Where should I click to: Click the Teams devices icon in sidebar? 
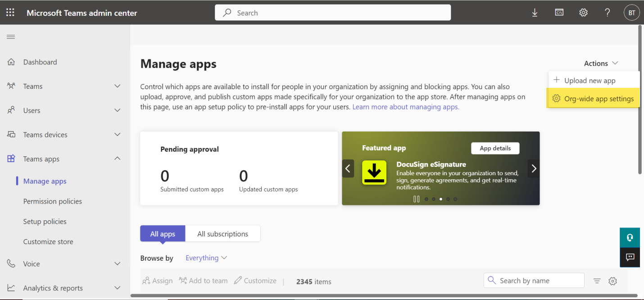tap(11, 135)
